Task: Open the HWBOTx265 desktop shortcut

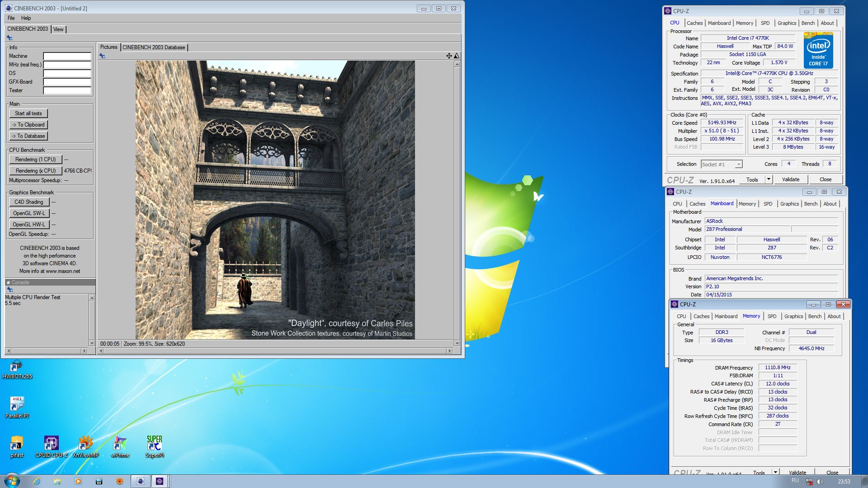Action: point(17,369)
